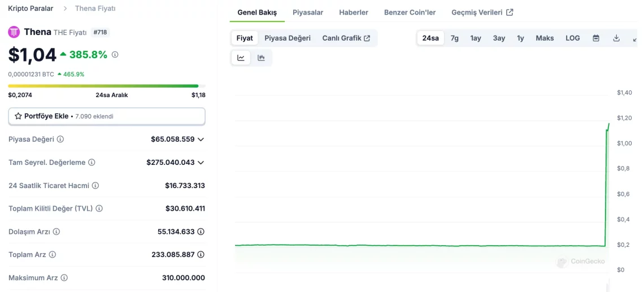Select Maks time range
This screenshot has height=292, width=644.
coord(545,38)
